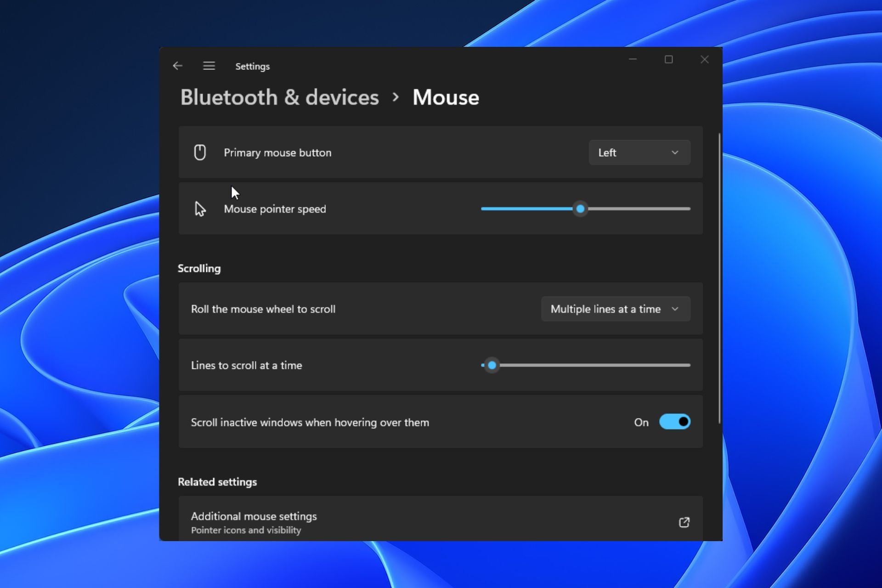The width and height of the screenshot is (882, 588).
Task: Close the Settings window
Action: point(705,59)
